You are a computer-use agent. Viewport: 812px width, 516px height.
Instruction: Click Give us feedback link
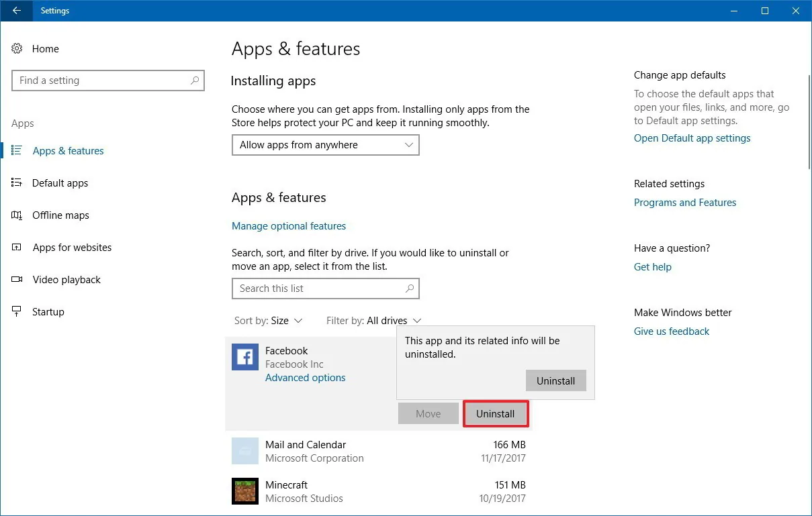tap(672, 331)
